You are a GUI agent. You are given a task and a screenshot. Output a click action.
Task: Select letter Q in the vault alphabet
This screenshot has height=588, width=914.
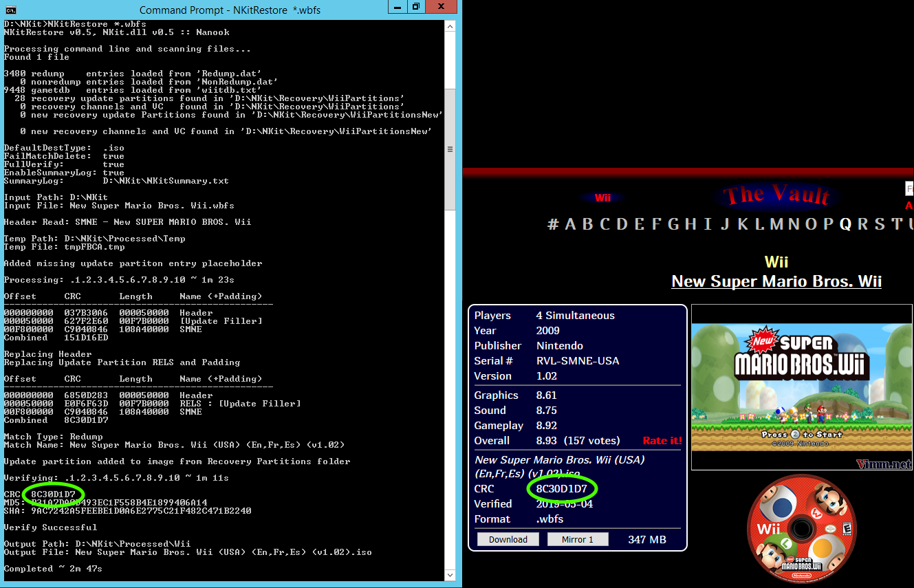845,224
